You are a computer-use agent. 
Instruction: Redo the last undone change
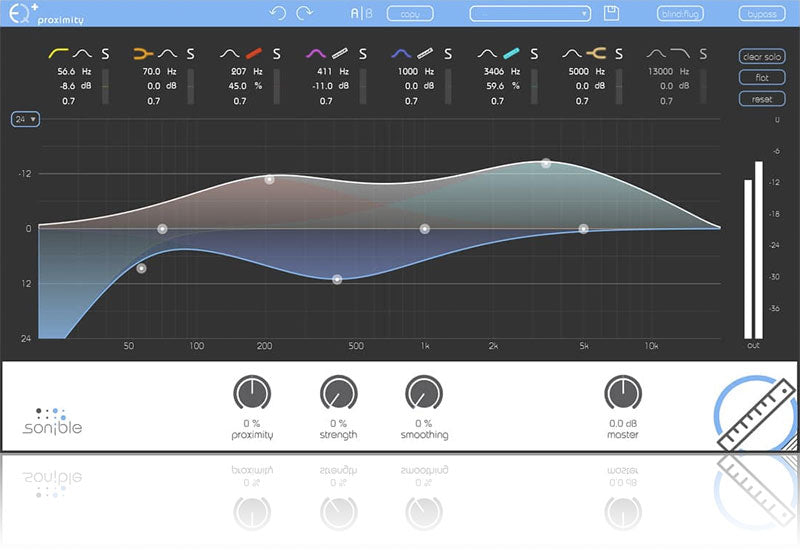[x=305, y=13]
